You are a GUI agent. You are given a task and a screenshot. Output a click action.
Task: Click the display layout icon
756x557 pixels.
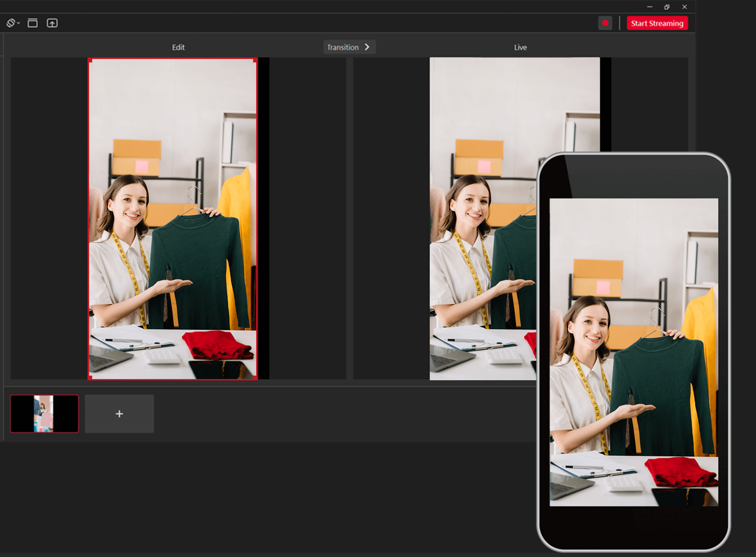tap(32, 23)
